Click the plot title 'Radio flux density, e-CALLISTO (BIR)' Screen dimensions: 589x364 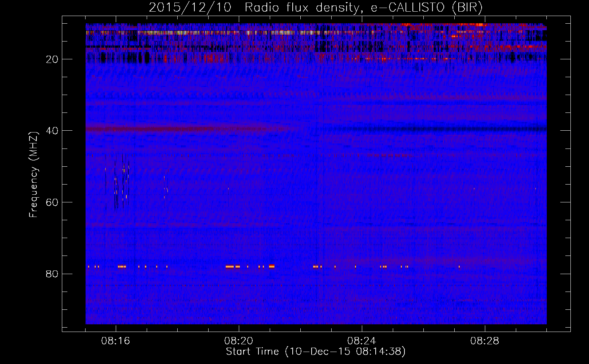coord(363,8)
